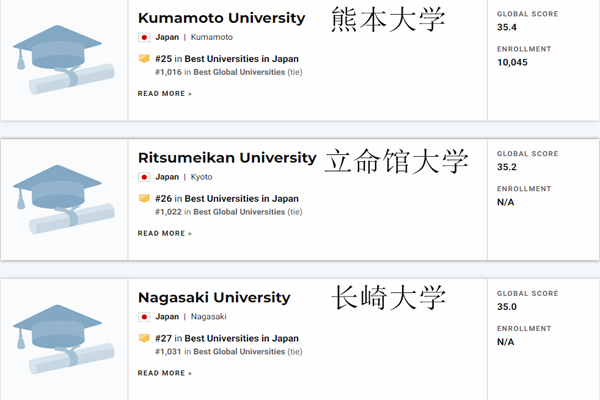Click the yellow ranking badge beside #25
Image resolution: width=600 pixels, height=400 pixels.
click(144, 59)
